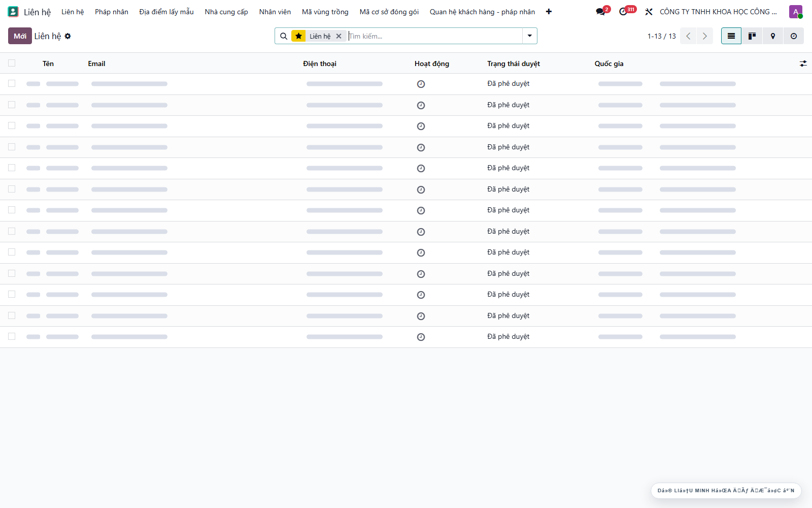
Task: Open the Nhân viên menu
Action: 275,12
